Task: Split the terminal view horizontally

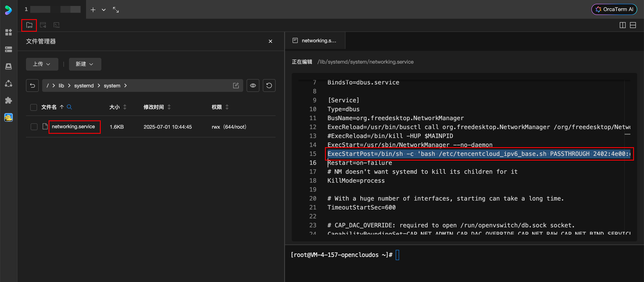Action: click(633, 25)
